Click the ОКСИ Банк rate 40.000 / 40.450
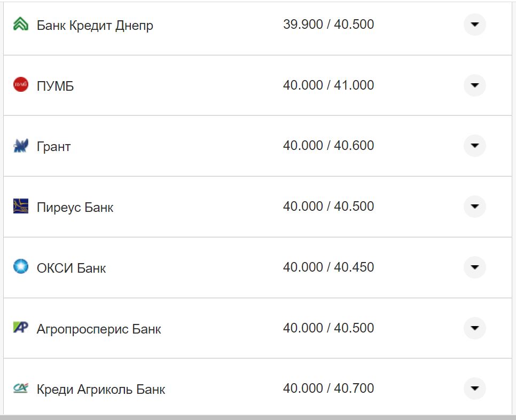 pyautogui.click(x=328, y=267)
